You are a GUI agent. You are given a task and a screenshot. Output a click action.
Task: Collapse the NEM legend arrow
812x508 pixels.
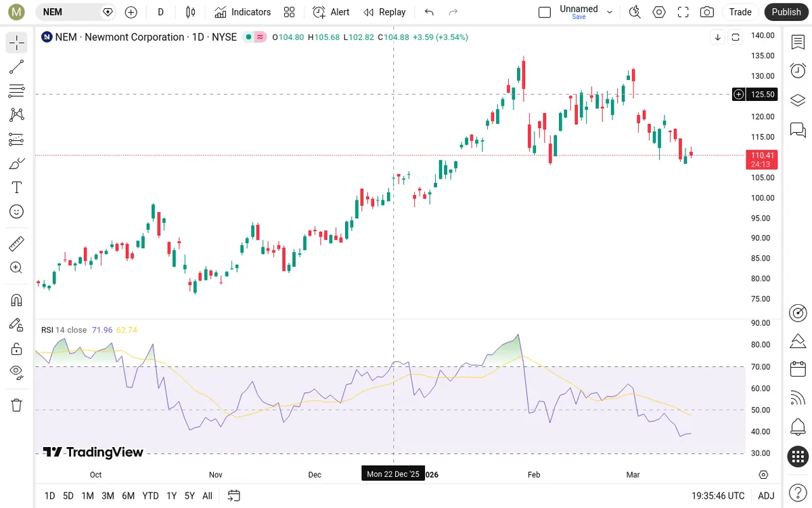pyautogui.click(x=718, y=37)
